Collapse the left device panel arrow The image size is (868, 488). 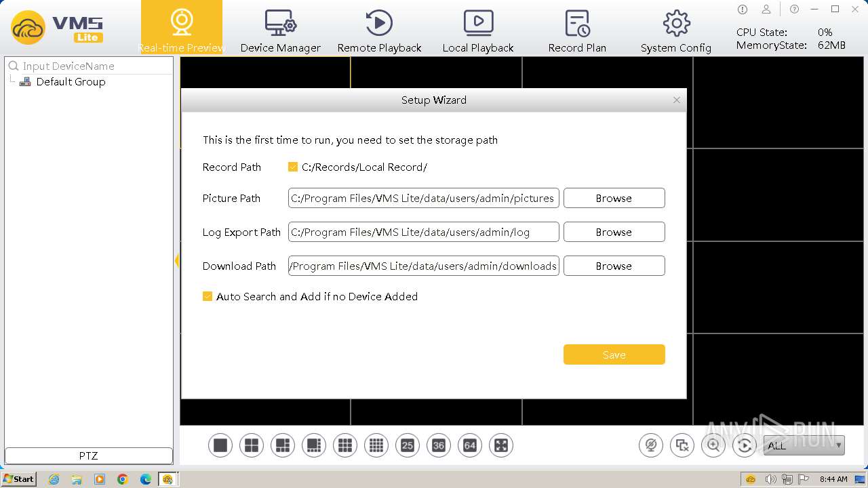coord(177,260)
